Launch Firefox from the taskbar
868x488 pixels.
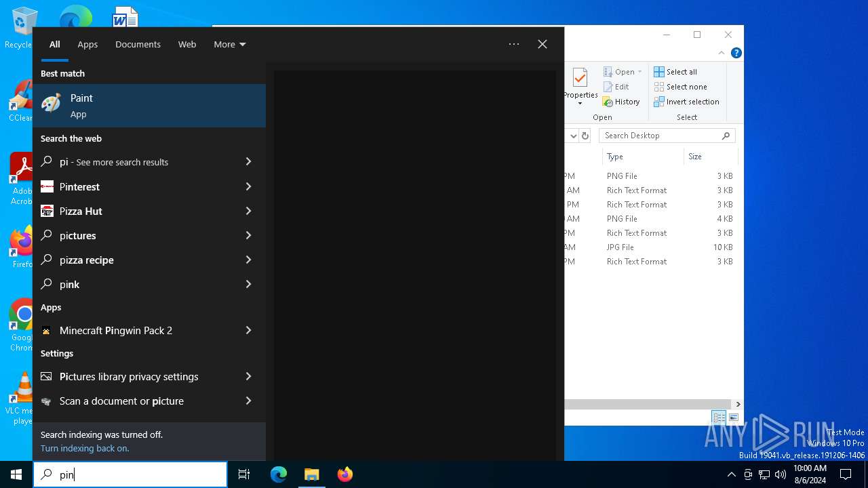344,474
